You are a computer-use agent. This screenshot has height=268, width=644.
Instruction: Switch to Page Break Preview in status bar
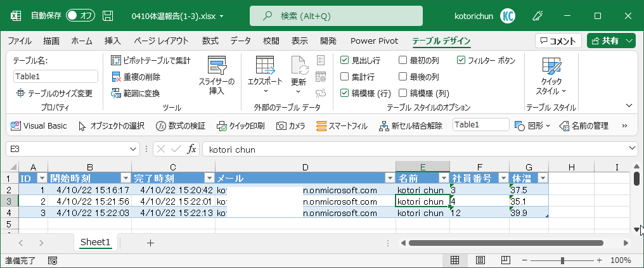[x=506, y=260]
